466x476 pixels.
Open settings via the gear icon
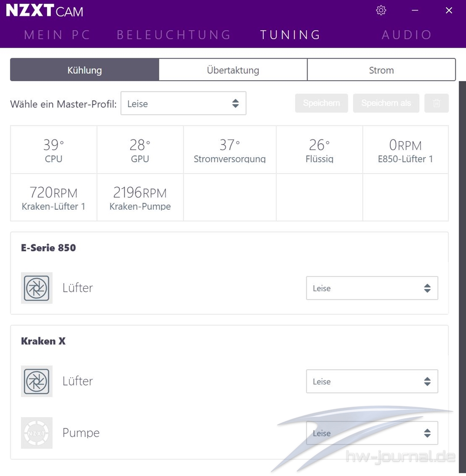[381, 10]
